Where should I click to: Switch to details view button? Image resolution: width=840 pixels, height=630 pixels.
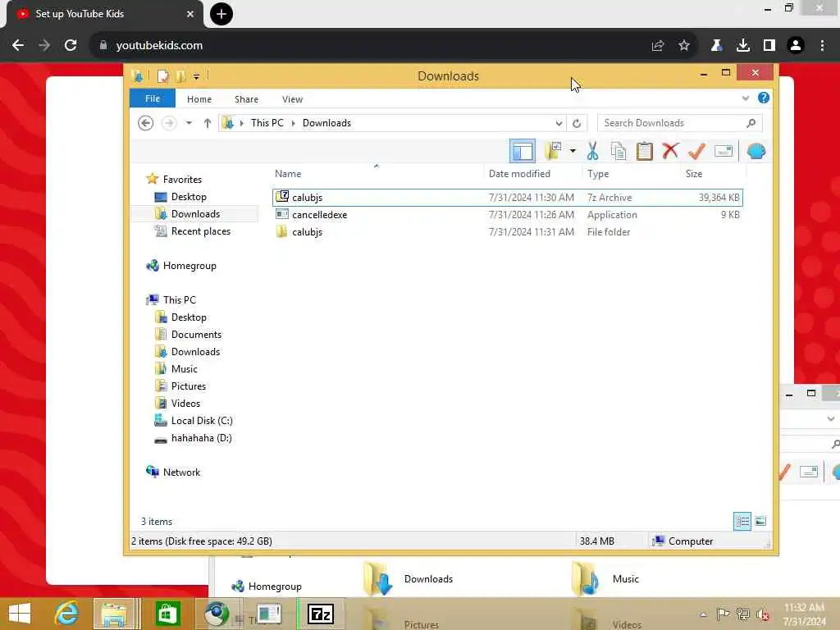click(x=742, y=521)
